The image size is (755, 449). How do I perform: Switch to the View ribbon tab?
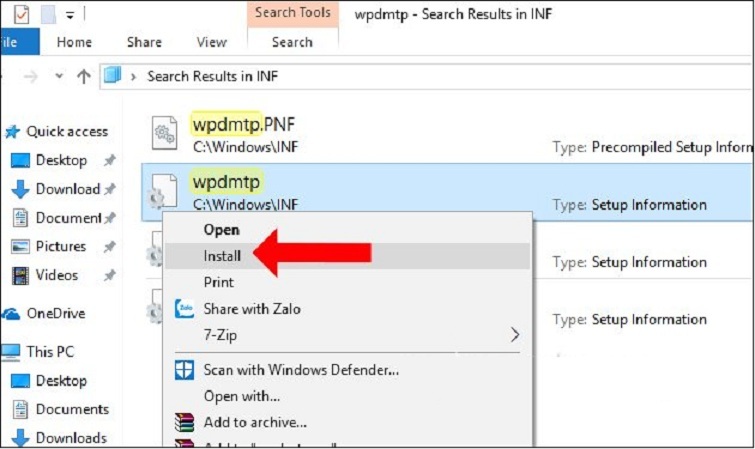pyautogui.click(x=211, y=42)
